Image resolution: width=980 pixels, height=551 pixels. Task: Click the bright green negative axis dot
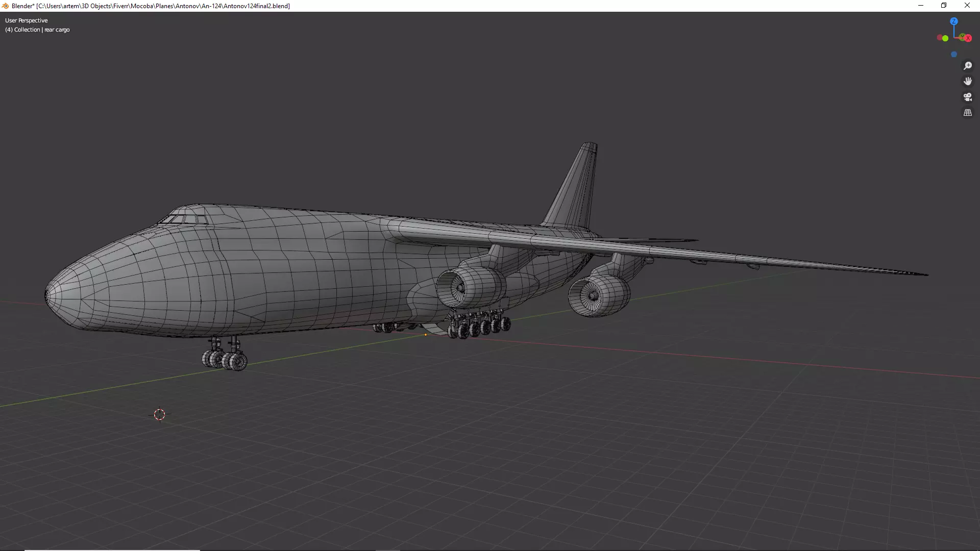[x=945, y=38]
